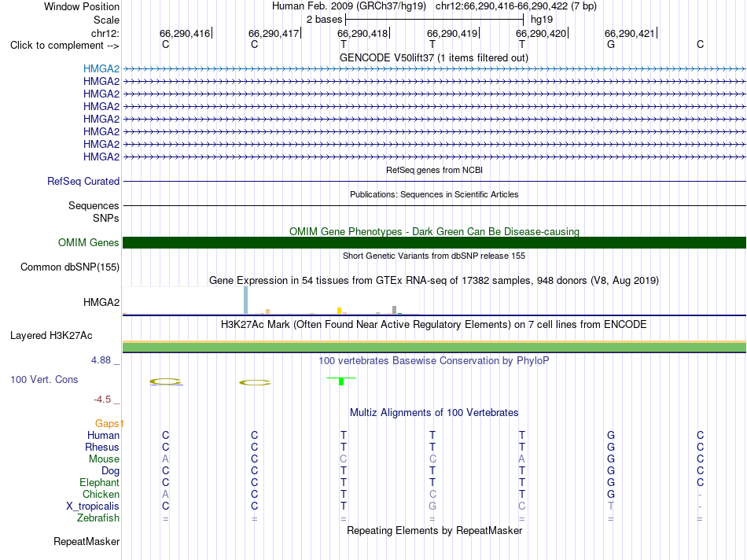
Task: Click position label 66,290,421 on the ruler
Action: point(630,33)
